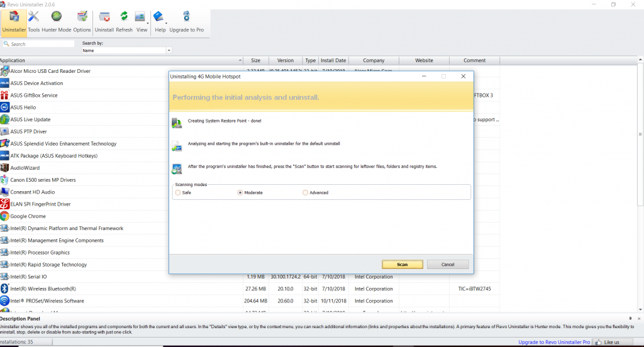The image size is (644, 347).
Task: Close the Uninstalling 4G Mobile Hotspot dialog
Action: tap(464, 77)
